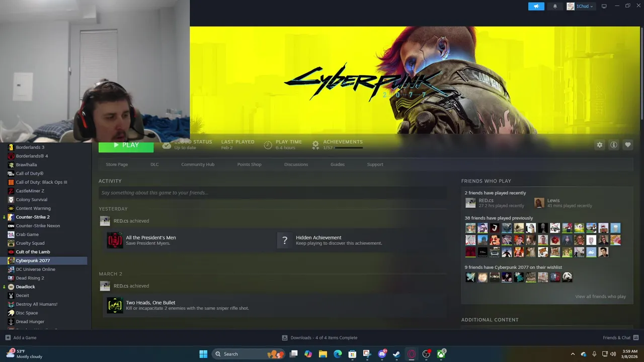Open Microsoft Edge from taskbar
Viewport: 644px width, 362px height.
(x=338, y=354)
